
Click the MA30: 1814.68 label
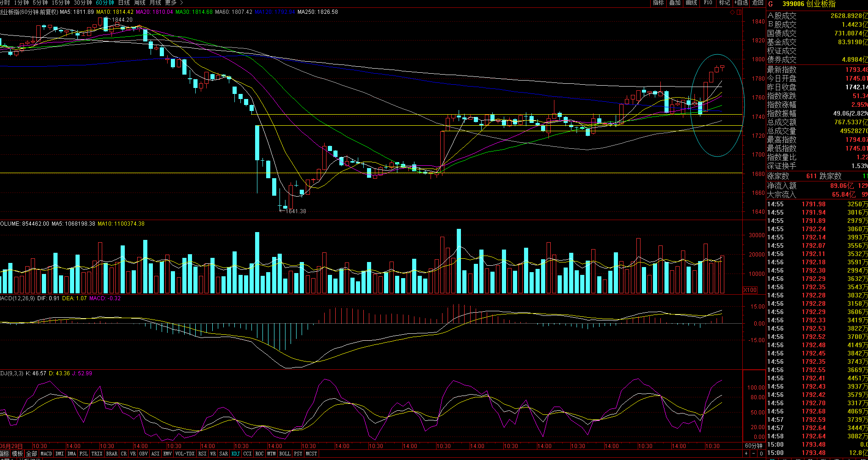point(194,12)
